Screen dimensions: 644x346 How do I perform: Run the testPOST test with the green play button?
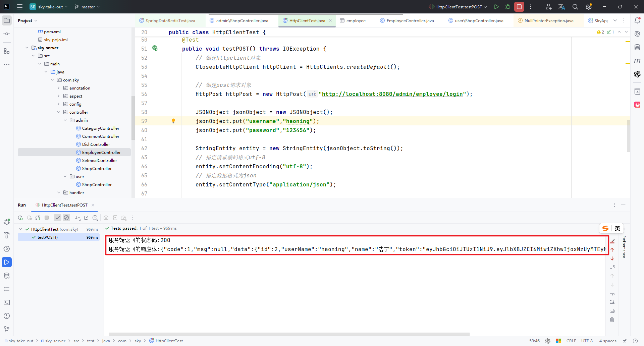click(x=496, y=7)
